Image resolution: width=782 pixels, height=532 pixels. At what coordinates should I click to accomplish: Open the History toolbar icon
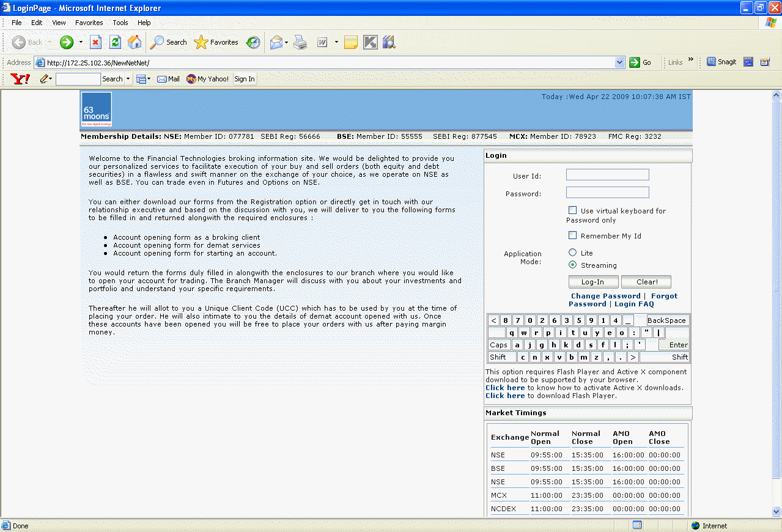pos(253,42)
